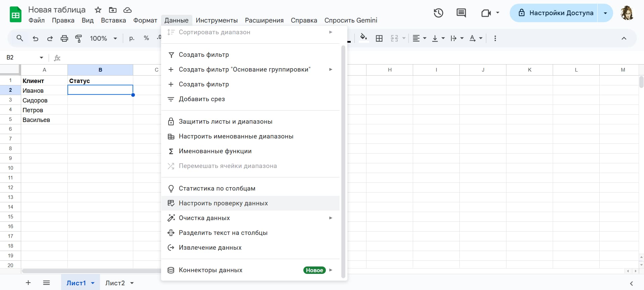This screenshot has height=290, width=644.
Task: Click the undo arrow icon
Action: pos(35,38)
